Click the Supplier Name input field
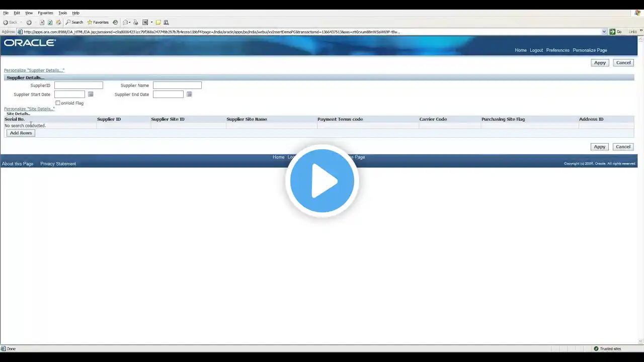 177,85
